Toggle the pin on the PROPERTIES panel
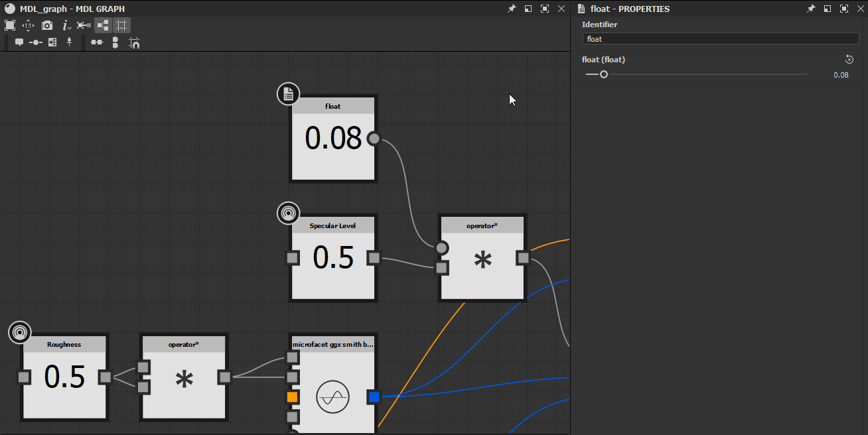This screenshot has height=435, width=868. coord(810,9)
